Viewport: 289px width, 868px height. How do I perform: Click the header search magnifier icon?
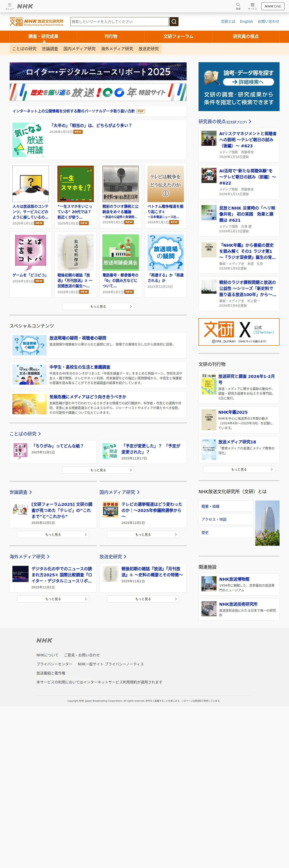click(x=238, y=6)
